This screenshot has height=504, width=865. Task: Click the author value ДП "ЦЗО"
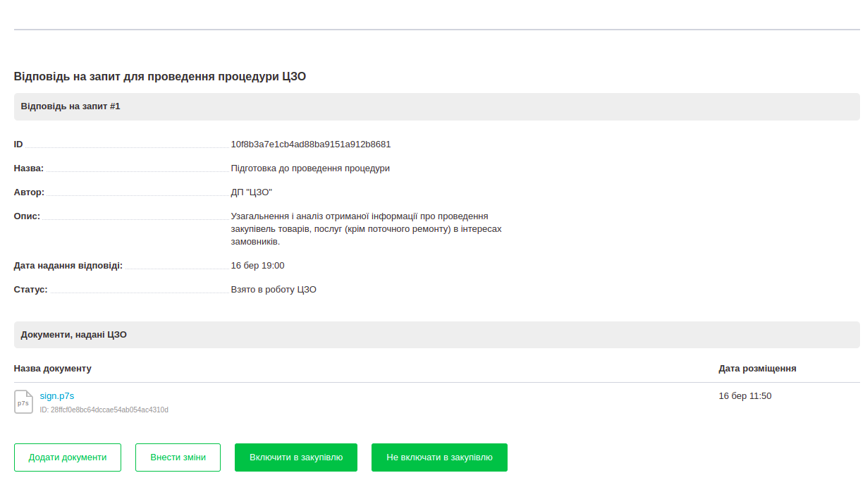(x=252, y=192)
